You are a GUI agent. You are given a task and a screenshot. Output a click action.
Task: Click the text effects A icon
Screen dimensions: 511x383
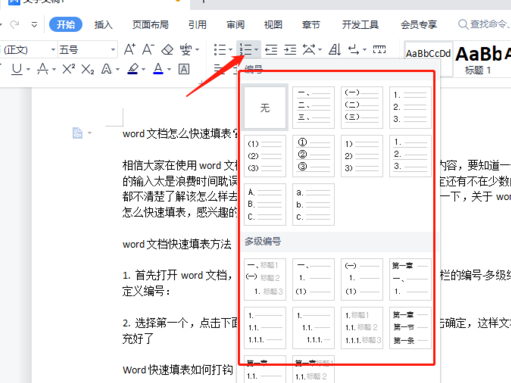click(x=106, y=69)
